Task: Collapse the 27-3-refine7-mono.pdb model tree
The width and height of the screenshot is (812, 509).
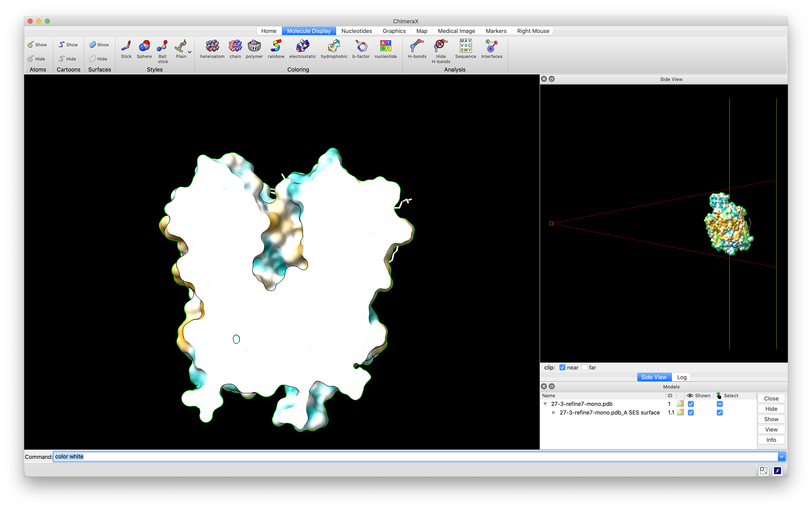Action: 545,404
